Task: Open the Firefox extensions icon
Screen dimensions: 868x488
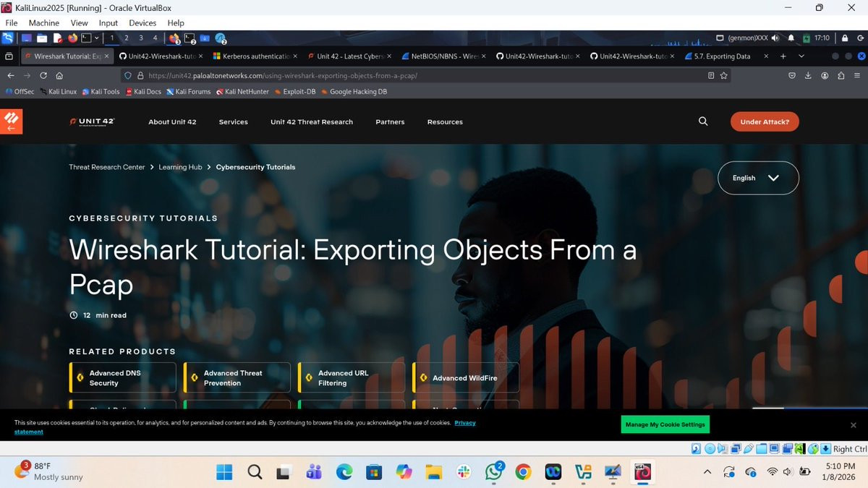Action: [x=841, y=75]
